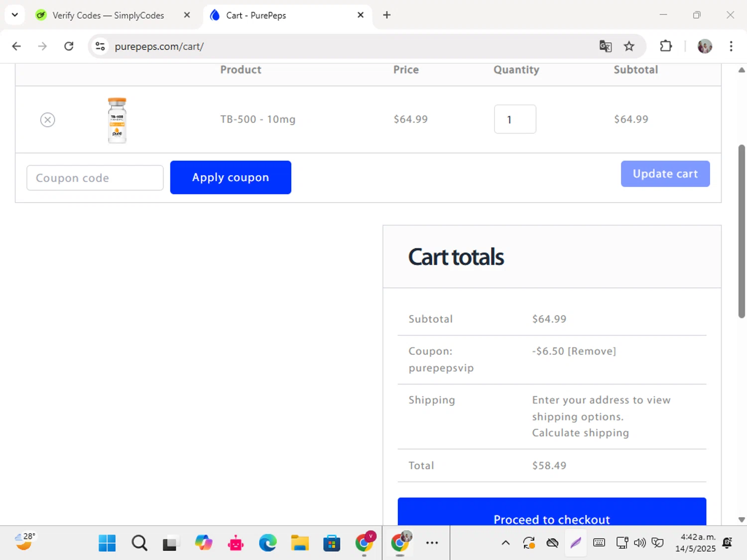This screenshot has height=560, width=747.
Task: Remove TB-500 item from cart
Action: [x=47, y=119]
